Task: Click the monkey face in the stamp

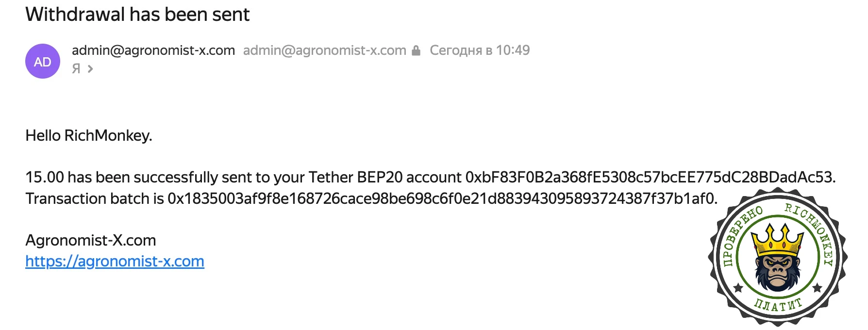Action: pyautogui.click(x=777, y=271)
